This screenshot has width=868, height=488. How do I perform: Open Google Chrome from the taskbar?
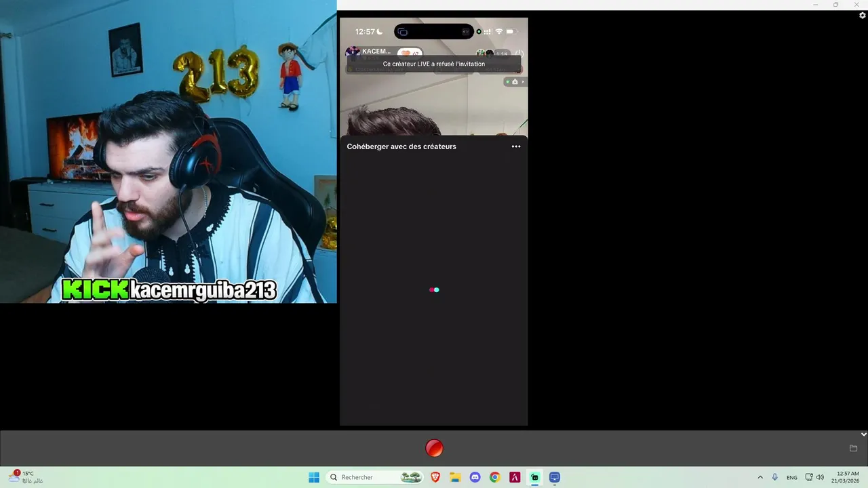495,477
